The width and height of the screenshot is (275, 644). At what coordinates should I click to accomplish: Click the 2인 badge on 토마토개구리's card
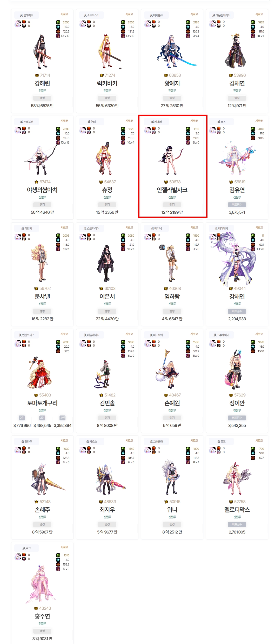[22, 418]
